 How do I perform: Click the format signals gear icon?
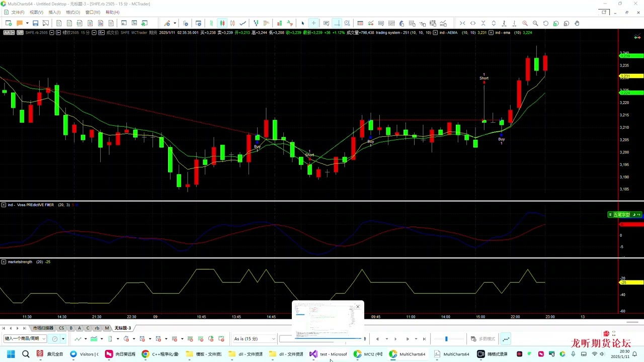pyautogui.click(x=198, y=23)
